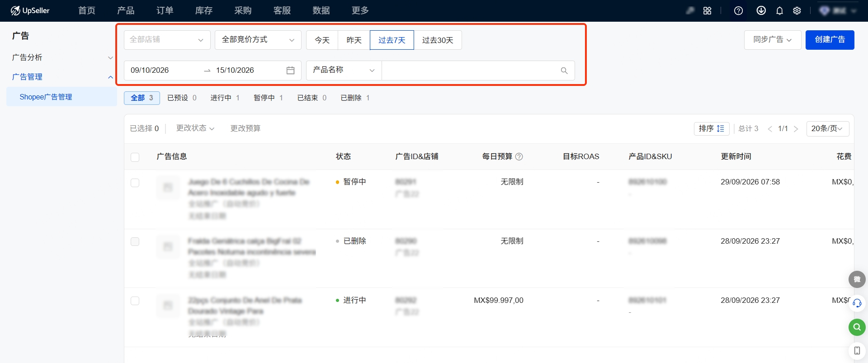This screenshot has width=868, height=363.
Task: Select the 今天 date button
Action: point(322,40)
